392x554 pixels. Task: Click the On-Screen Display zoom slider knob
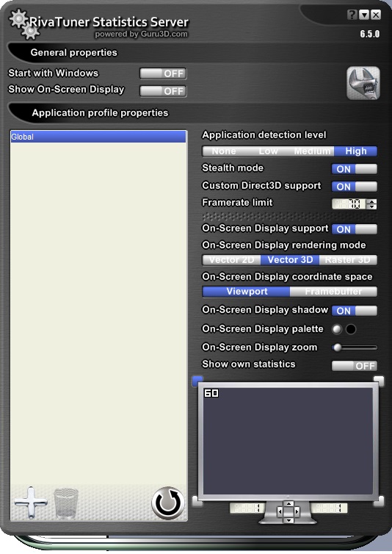point(337,348)
